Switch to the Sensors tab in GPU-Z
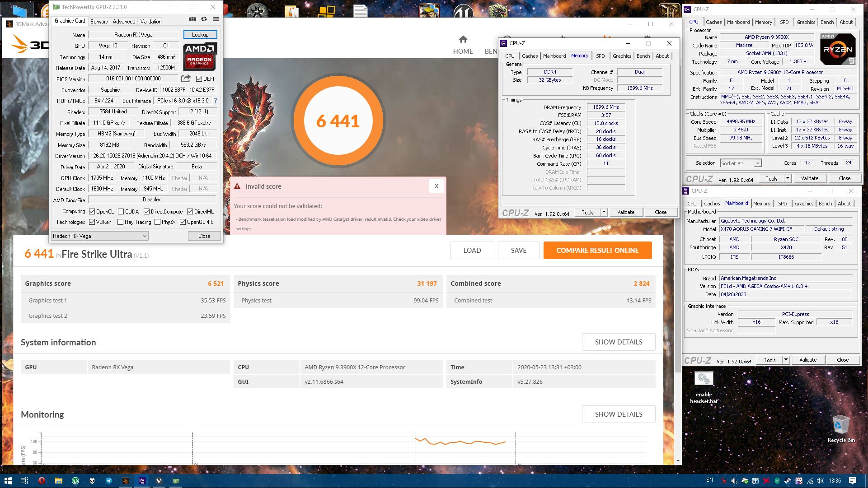 99,21
